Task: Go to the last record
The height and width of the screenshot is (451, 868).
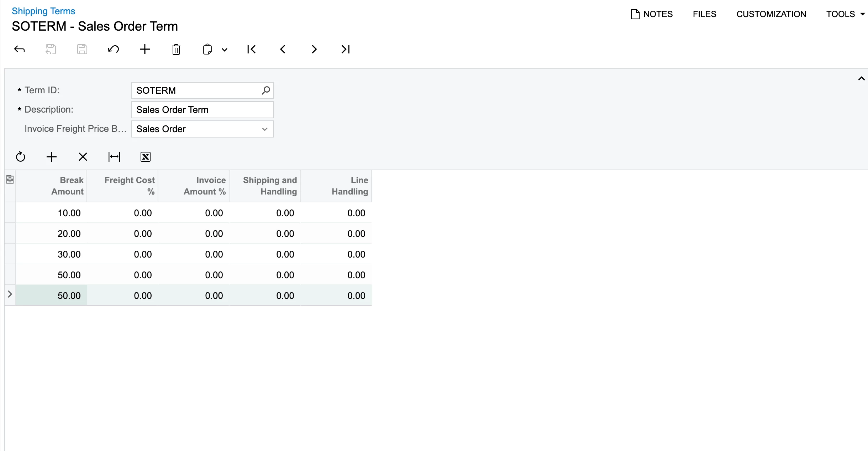Action: point(345,49)
